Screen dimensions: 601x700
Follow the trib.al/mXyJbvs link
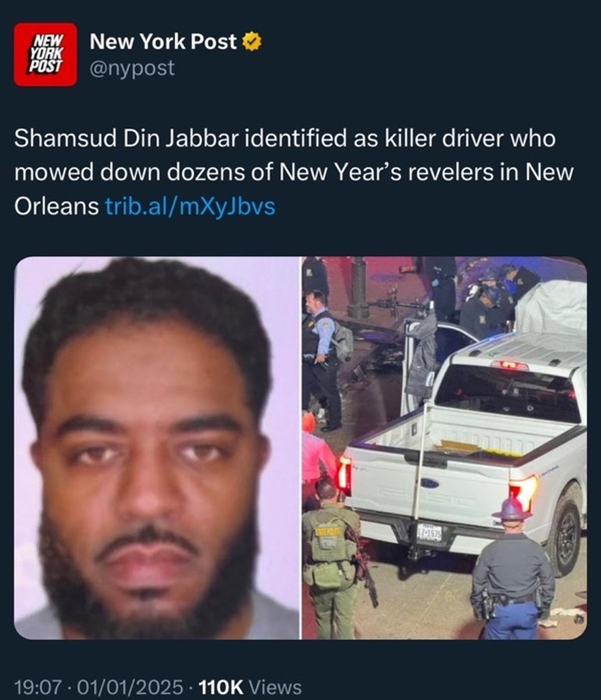[190, 206]
